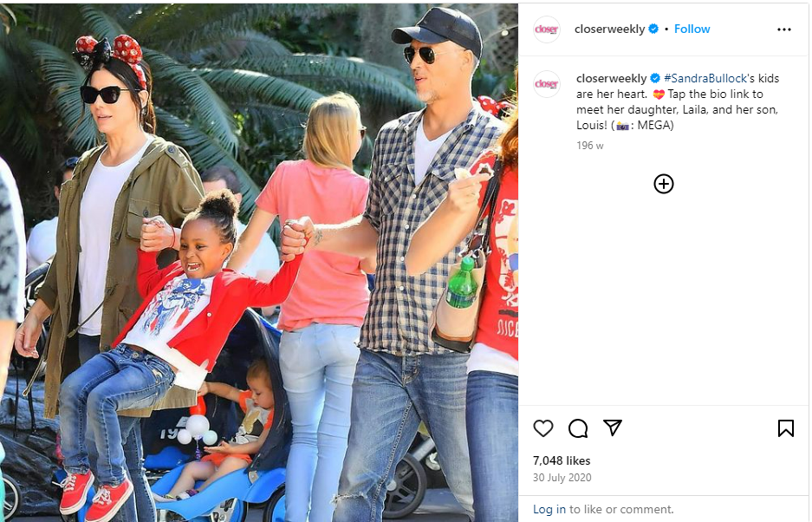Click the Follow button

coord(692,29)
